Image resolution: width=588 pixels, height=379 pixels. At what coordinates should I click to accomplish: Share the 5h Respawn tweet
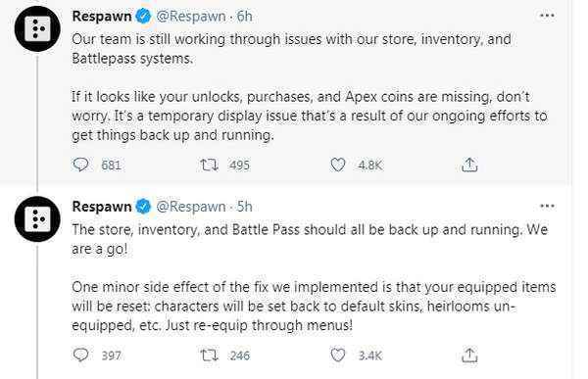(x=469, y=355)
